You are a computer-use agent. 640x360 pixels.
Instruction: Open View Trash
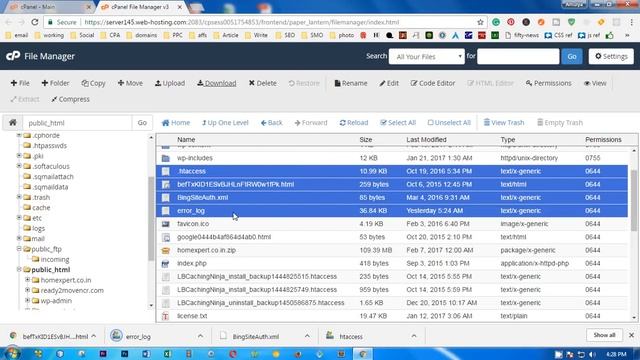point(504,123)
